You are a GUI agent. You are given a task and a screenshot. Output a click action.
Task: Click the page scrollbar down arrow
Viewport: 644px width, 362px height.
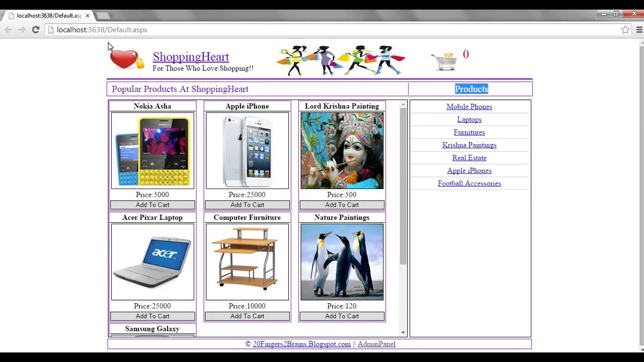pos(641,349)
